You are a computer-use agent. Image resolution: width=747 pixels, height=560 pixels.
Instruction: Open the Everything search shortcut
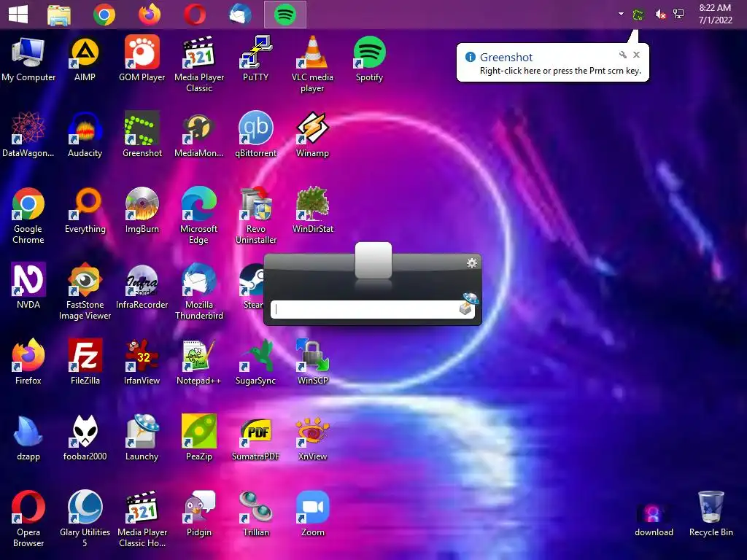(85, 211)
